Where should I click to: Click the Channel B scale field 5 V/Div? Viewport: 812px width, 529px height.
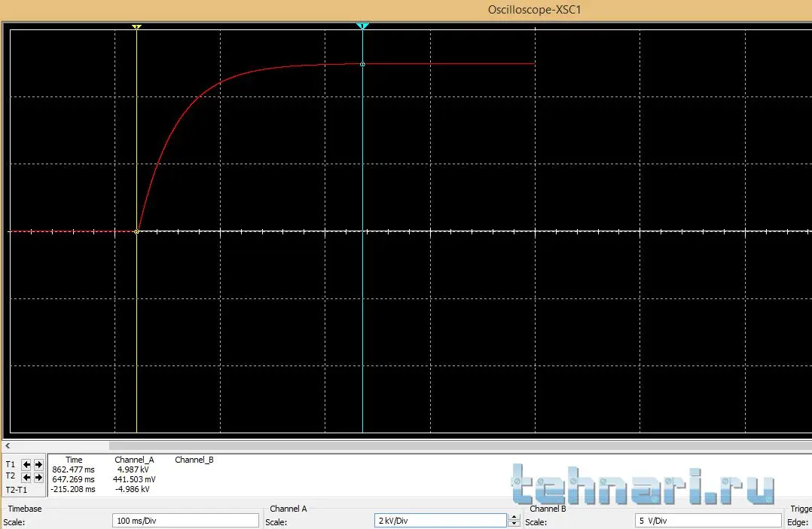(x=708, y=521)
